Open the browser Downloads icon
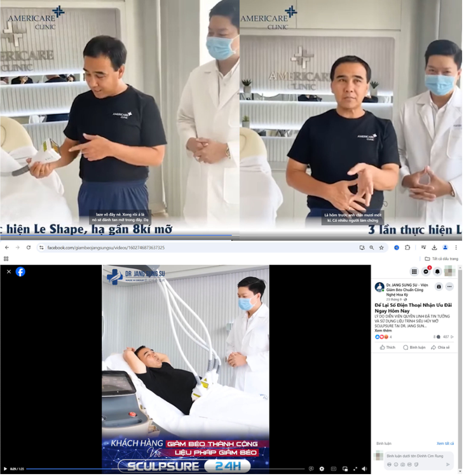The image size is (464, 476). (436, 248)
